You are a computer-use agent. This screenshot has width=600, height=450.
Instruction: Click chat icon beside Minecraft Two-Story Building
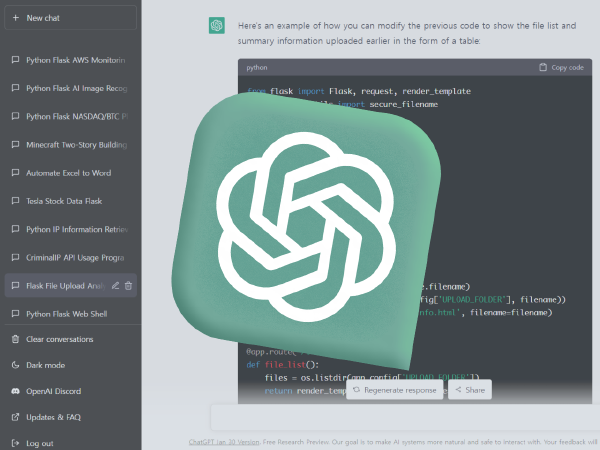pos(15,144)
